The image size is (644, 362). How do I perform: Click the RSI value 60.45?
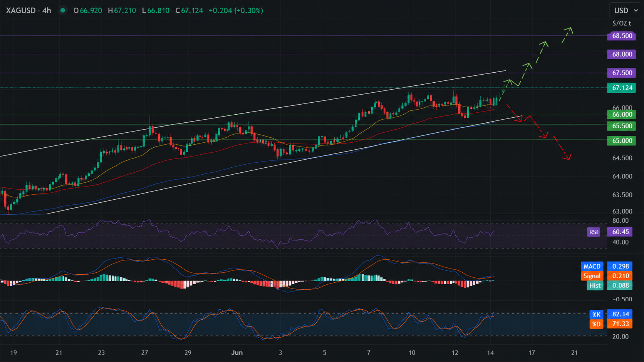coord(621,232)
